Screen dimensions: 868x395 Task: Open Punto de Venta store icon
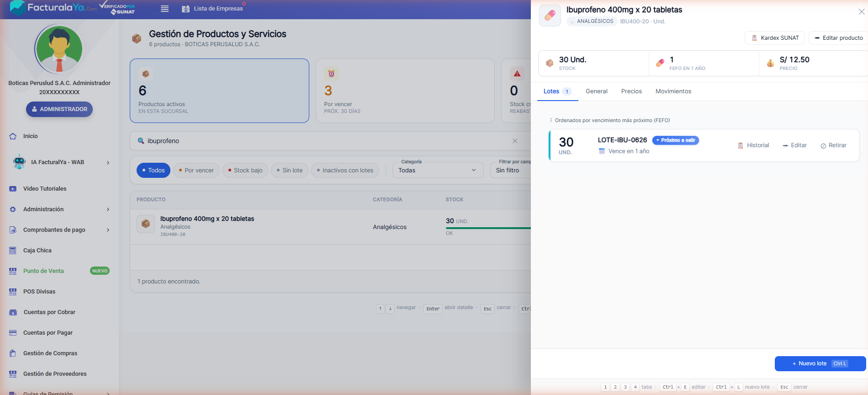point(13,271)
